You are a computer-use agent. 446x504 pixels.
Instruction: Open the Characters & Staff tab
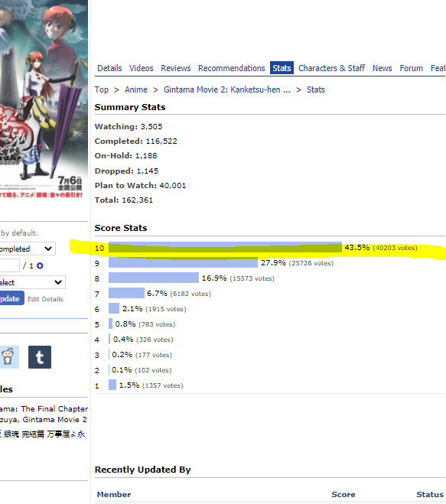tap(331, 68)
